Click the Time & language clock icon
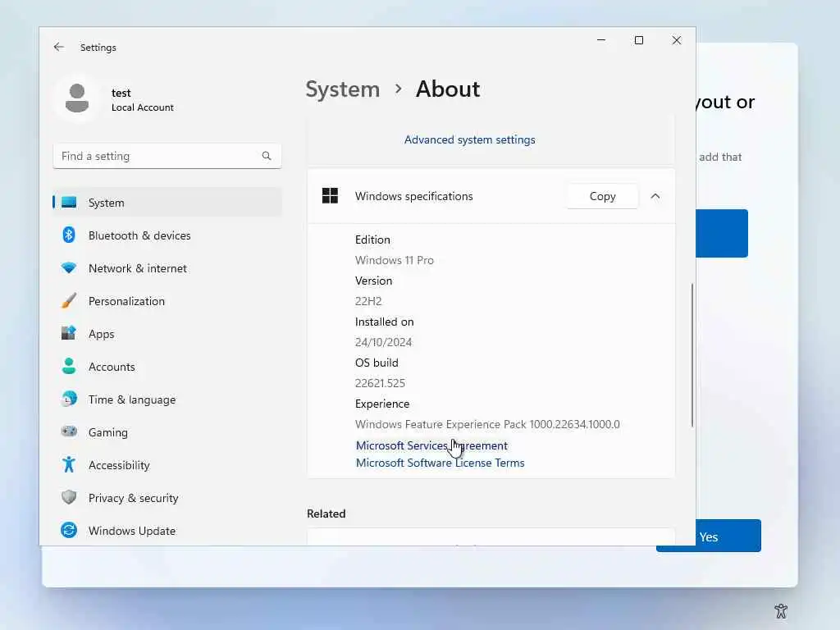Viewport: 840px width, 630px height. click(69, 399)
